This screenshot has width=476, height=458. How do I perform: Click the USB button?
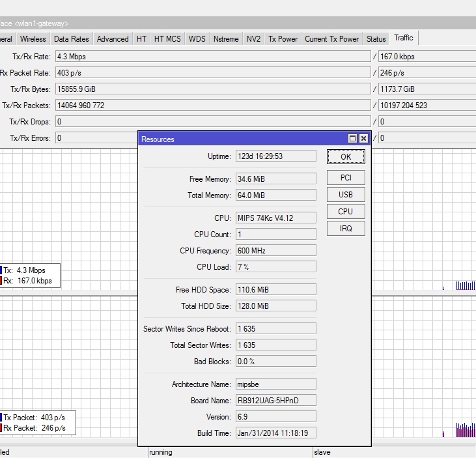coord(346,195)
